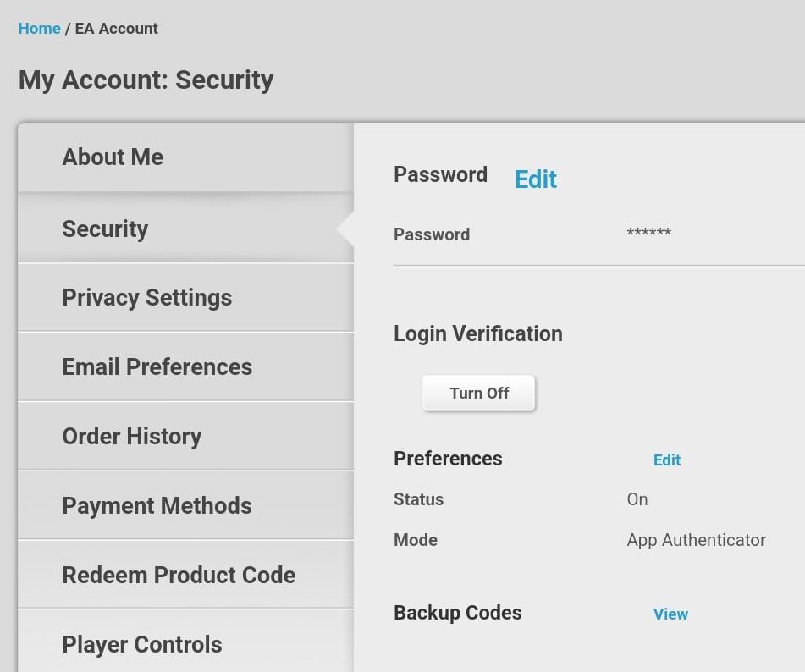The image size is (805, 672).
Task: Click the Login Verification heading
Action: coord(477,333)
